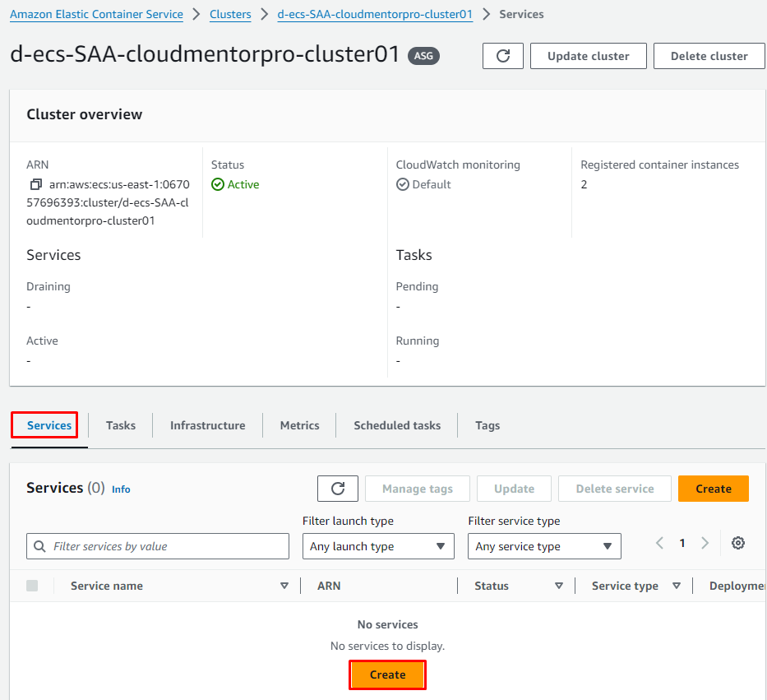Open services table preferences gear
Screen dimensions: 767x700
(x=738, y=543)
